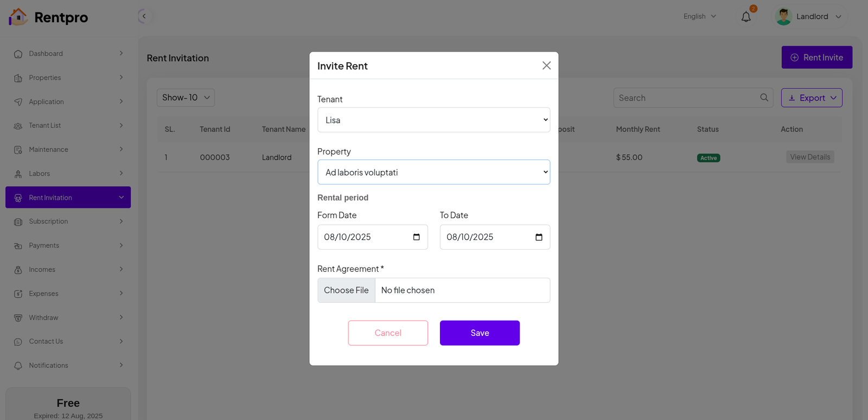Open the Payments sidebar menu
The width and height of the screenshot is (868, 420).
[44, 245]
